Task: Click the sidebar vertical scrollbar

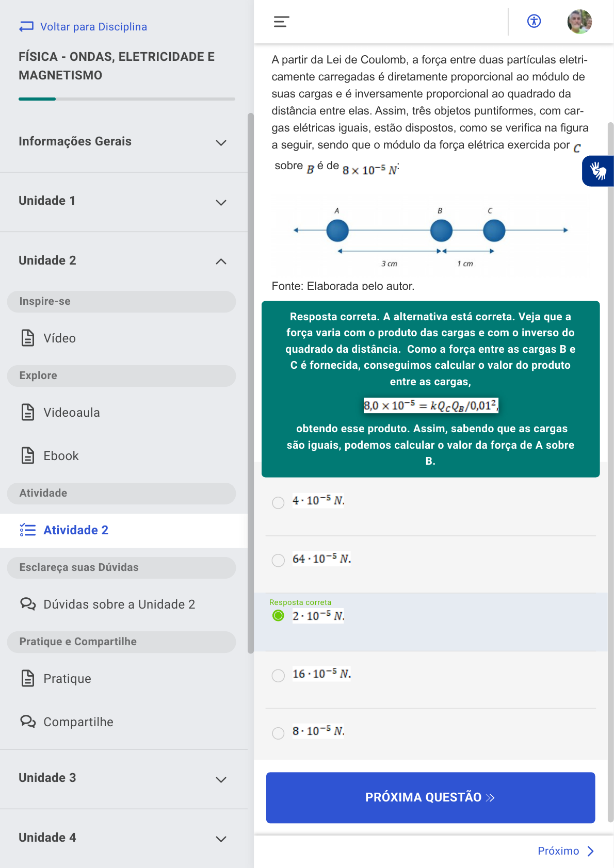Action: pyautogui.click(x=251, y=383)
